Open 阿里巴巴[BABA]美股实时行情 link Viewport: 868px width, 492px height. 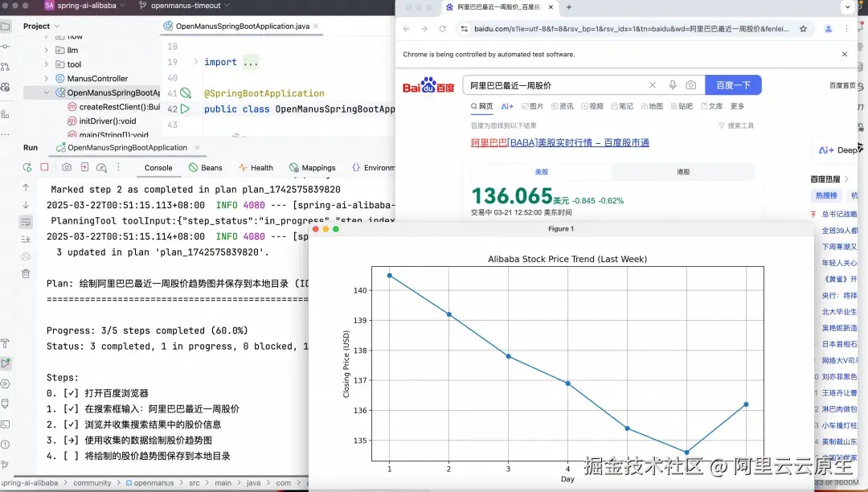[x=559, y=143]
